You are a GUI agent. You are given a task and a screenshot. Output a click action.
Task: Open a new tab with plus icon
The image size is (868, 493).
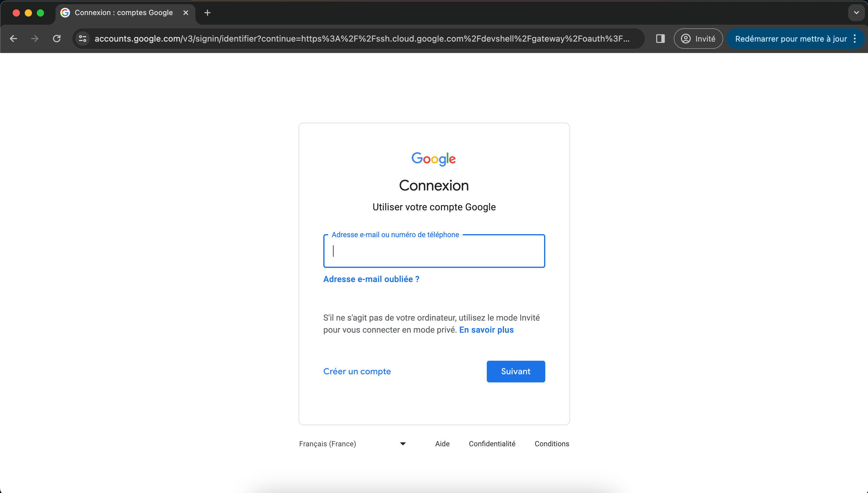tap(207, 13)
